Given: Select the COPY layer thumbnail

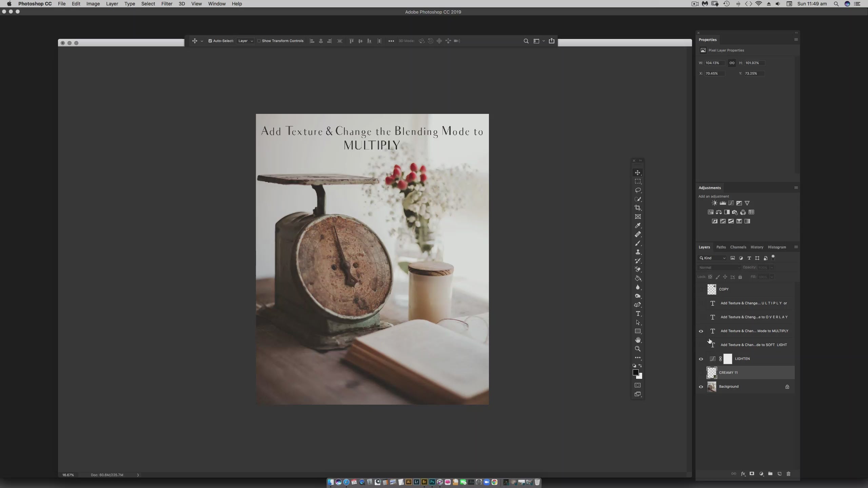Looking at the screenshot, I should (x=712, y=289).
